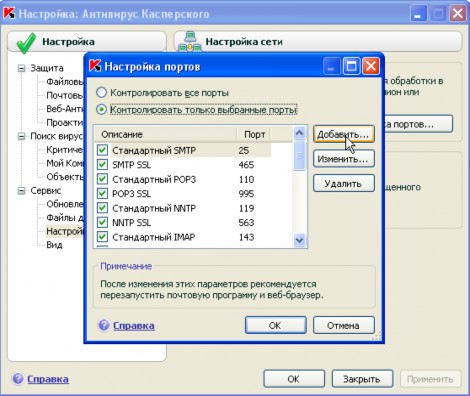This screenshot has height=396, width=470.
Task: Click the port list scrollbar thumb
Action: pyautogui.click(x=299, y=156)
